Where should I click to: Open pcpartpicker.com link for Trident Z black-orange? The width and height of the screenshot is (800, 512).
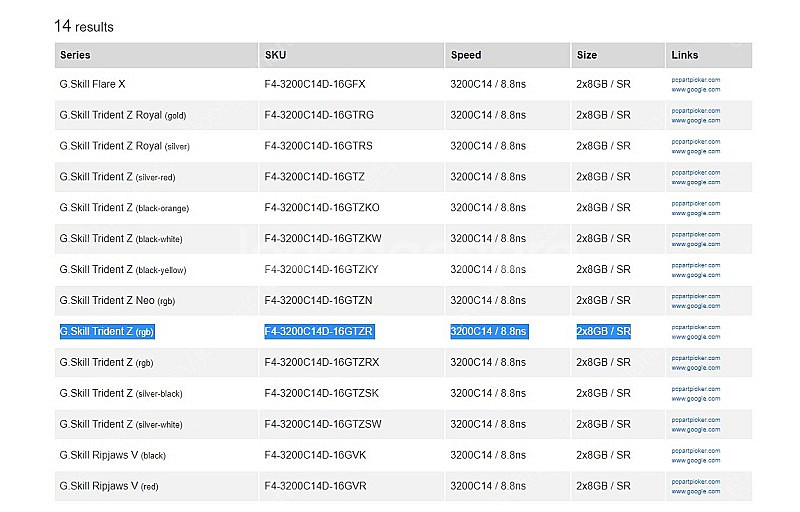(695, 203)
